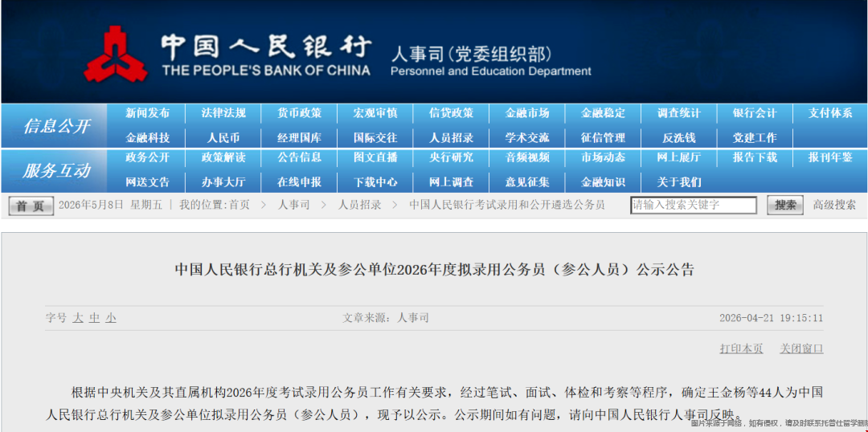
Task: Open 货币政策 menu item
Action: [x=299, y=114]
